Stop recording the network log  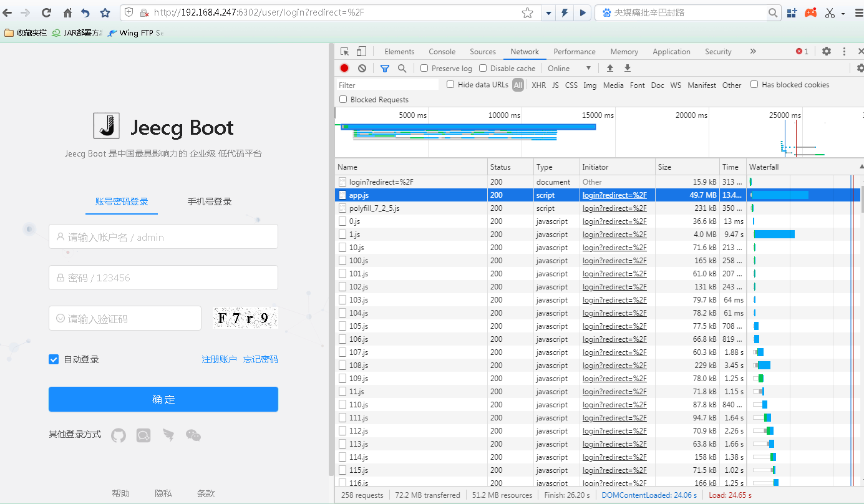pyautogui.click(x=344, y=68)
